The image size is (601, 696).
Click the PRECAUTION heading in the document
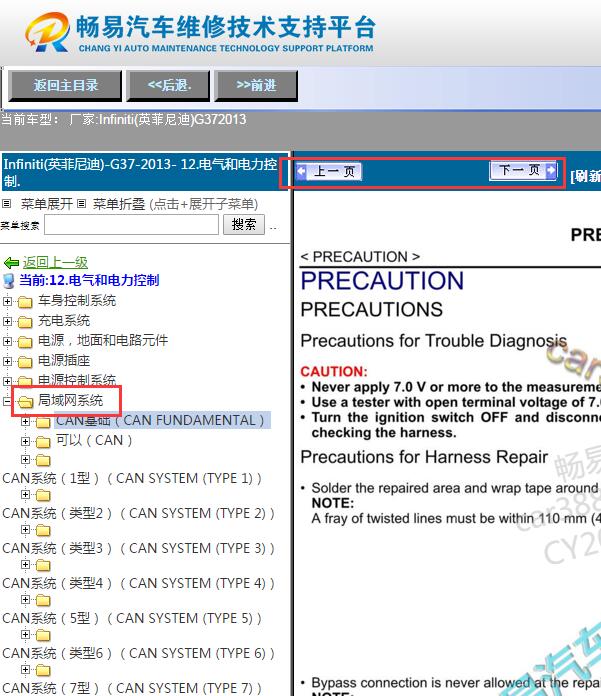(382, 281)
